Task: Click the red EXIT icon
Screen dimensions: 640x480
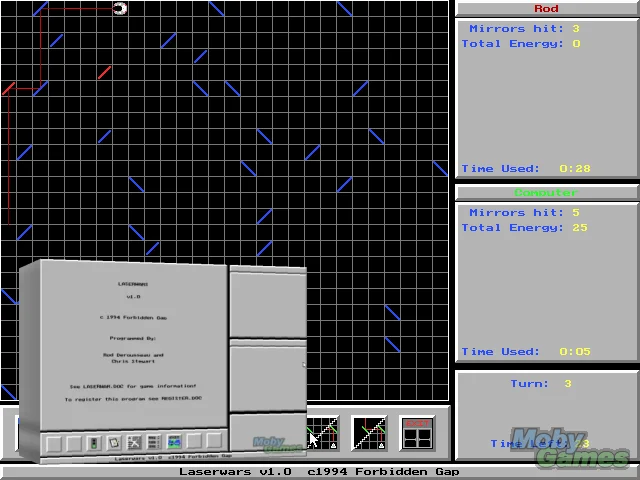Action: click(417, 434)
